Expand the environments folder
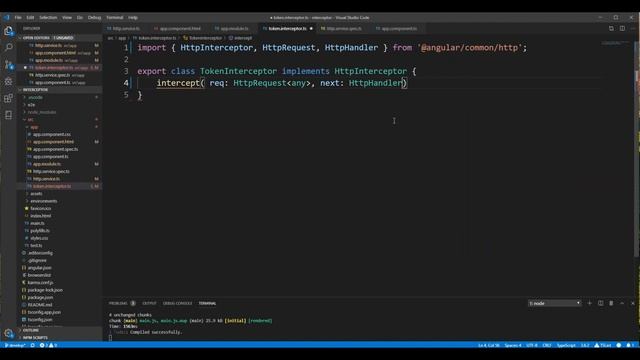 pos(44,201)
